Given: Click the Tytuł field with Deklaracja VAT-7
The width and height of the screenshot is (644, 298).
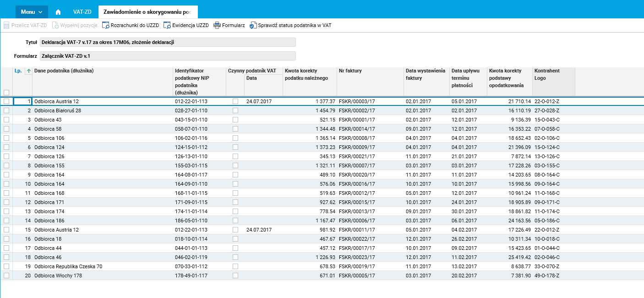Looking at the screenshot, I should (168, 42).
